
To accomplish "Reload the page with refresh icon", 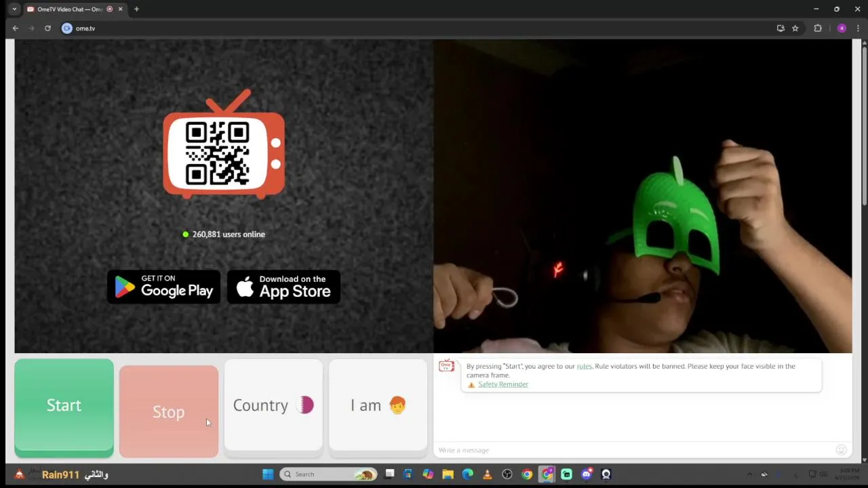I will (47, 28).
